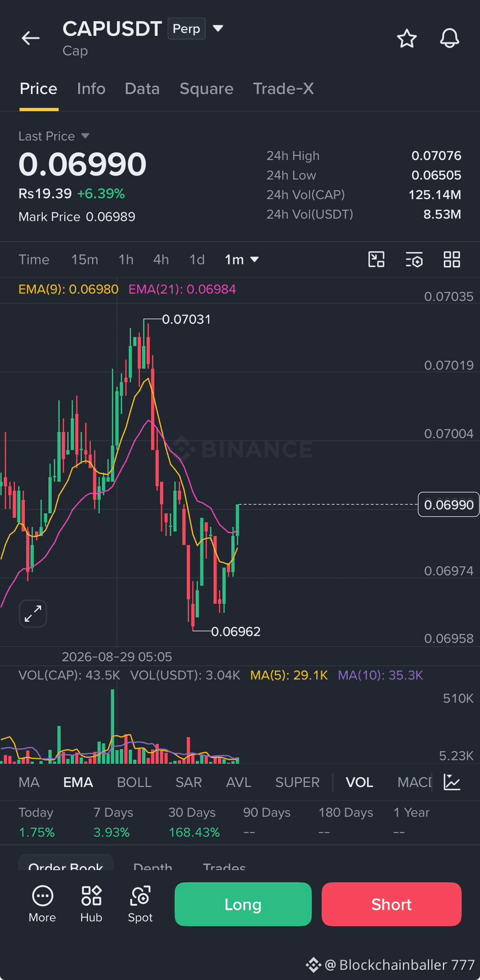Toggle the SAR indicator
480x980 pixels.
(x=189, y=782)
